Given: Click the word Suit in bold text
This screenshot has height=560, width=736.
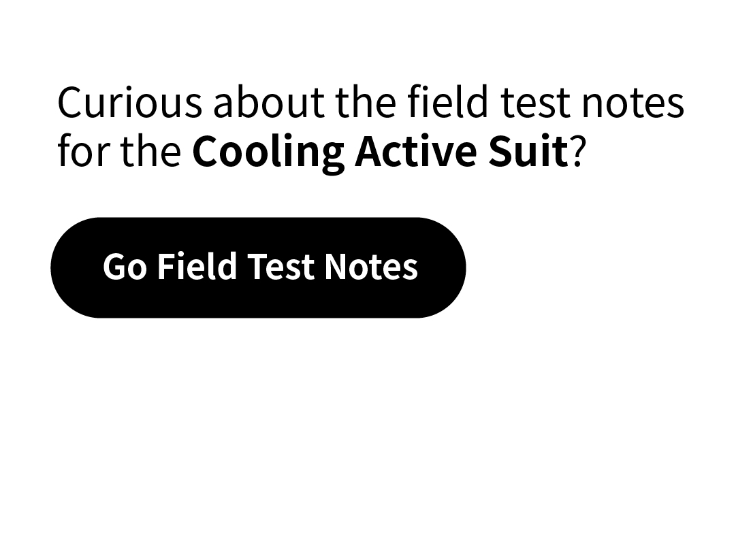Looking at the screenshot, I should (529, 150).
